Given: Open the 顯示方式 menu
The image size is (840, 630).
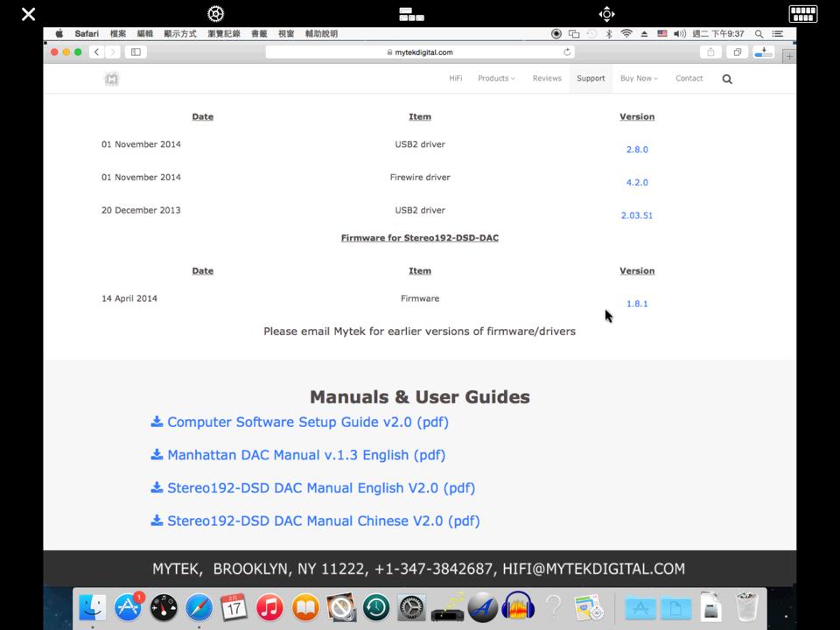Looking at the screenshot, I should [x=180, y=34].
